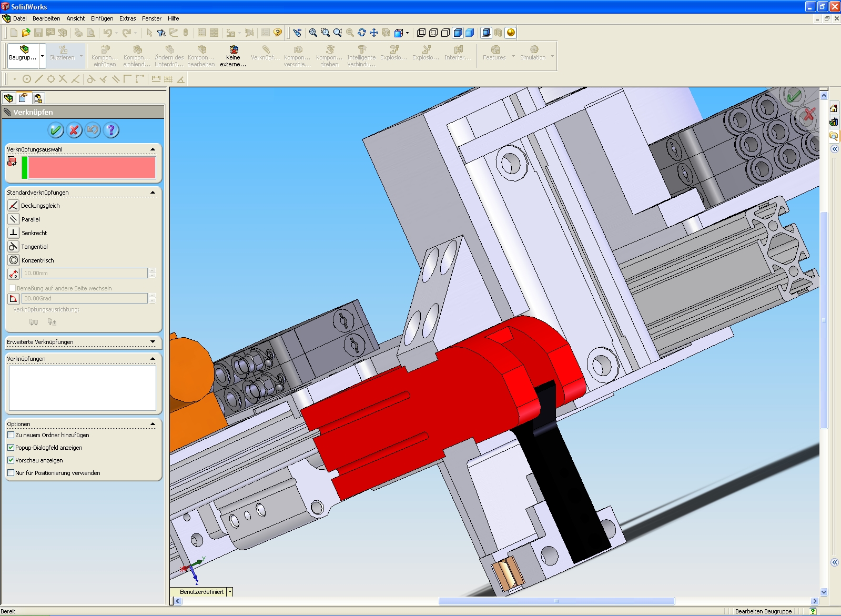The width and height of the screenshot is (841, 616).
Task: Click the empty Verknüpfungen list box
Action: (83, 388)
